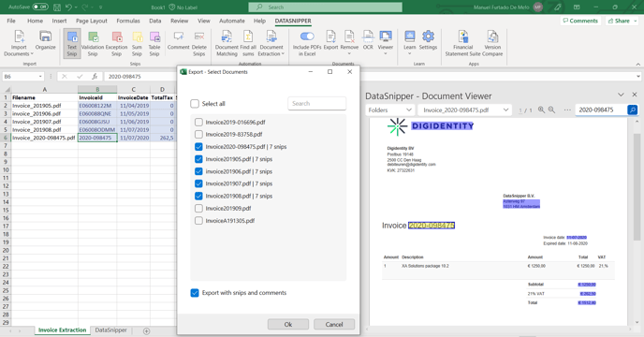Click the Save icon in title bar

pos(57,7)
